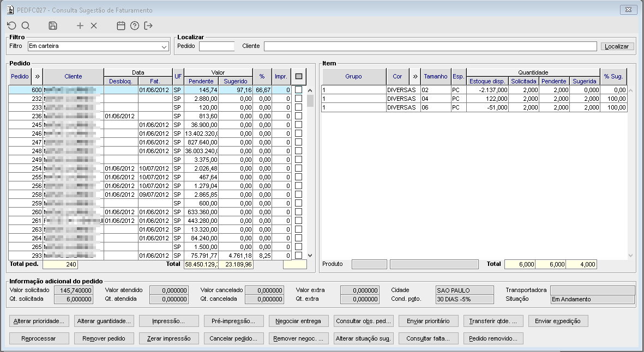Click the Reprocessar button
Image resolution: width=644 pixels, height=352 pixels.
point(40,338)
